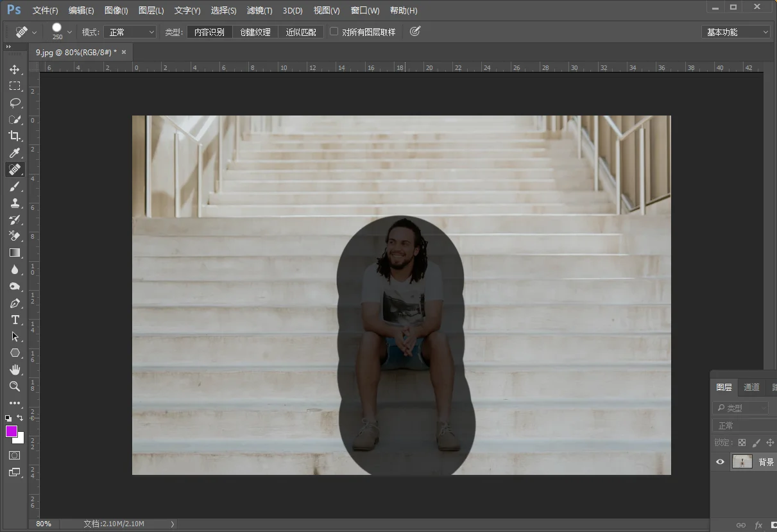This screenshot has height=532, width=777.
Task: Select the Lasso tool
Action: pyautogui.click(x=15, y=103)
